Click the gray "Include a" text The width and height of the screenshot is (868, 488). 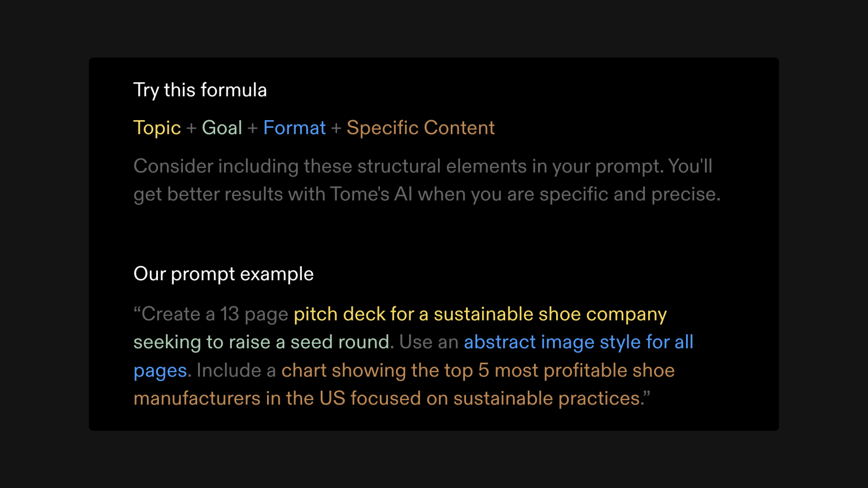236,371
